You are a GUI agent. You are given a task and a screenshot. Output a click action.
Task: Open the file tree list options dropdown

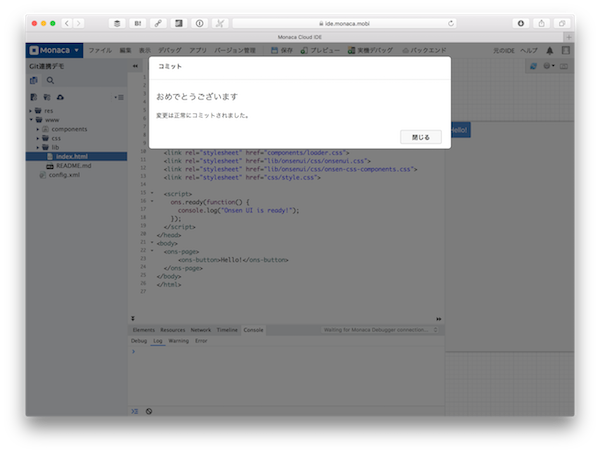pos(119,97)
